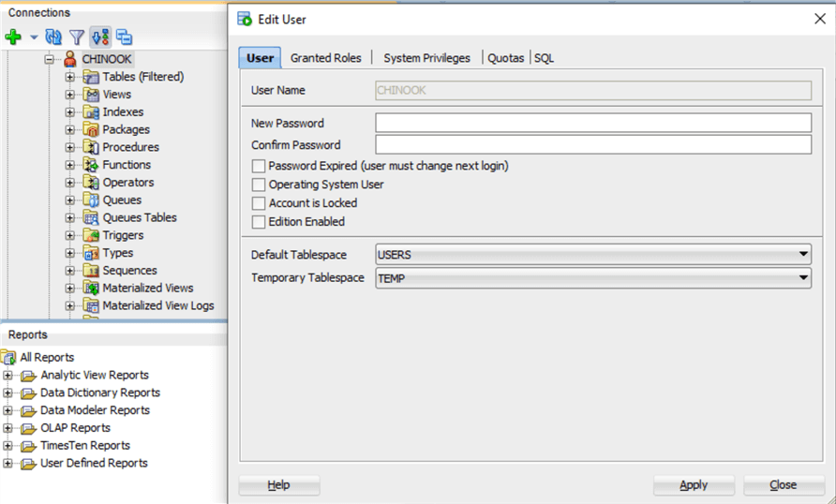
Task: Click the Packages folder icon
Action: coord(91,130)
